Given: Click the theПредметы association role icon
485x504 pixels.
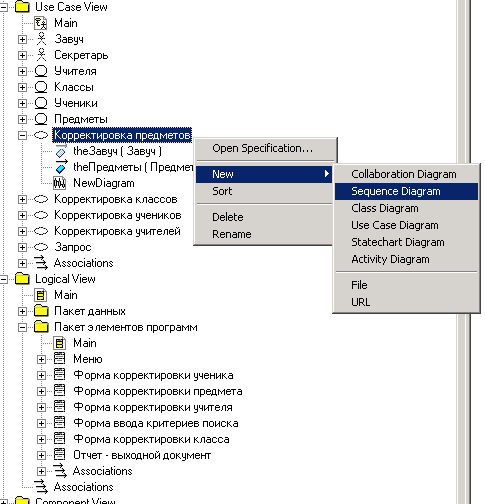Looking at the screenshot, I should 61,167.
